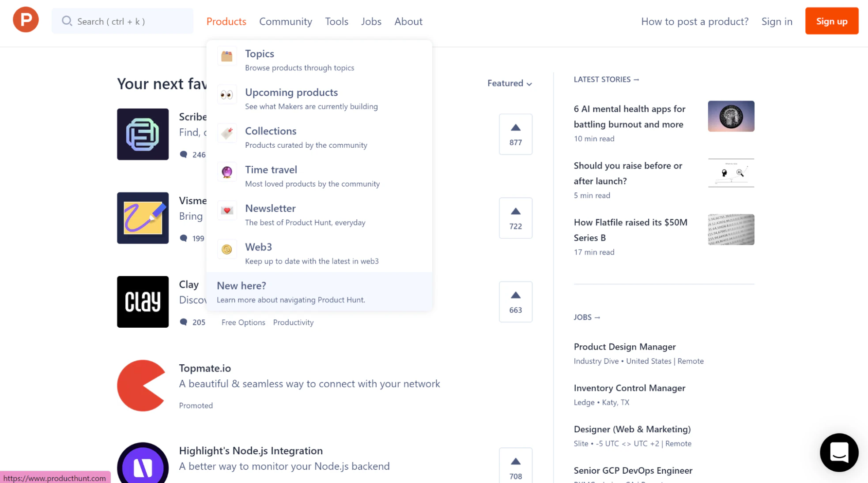The image size is (868, 483).
Task: Open the Topmate.io red logo
Action: 141,386
